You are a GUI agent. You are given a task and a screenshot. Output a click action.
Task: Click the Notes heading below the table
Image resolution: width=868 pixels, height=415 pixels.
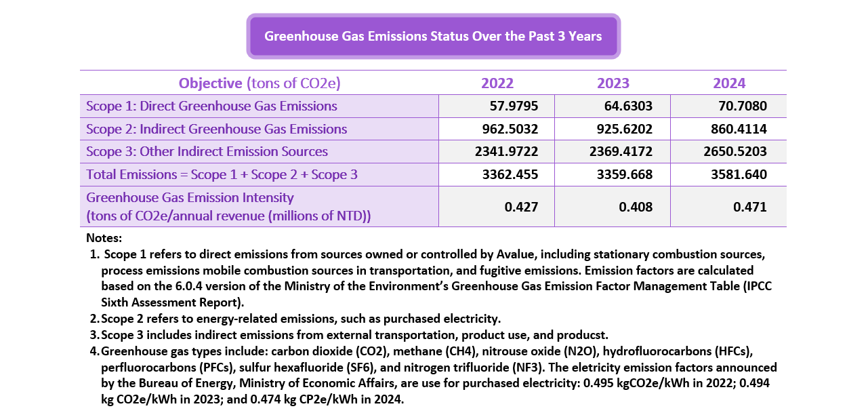click(x=104, y=239)
